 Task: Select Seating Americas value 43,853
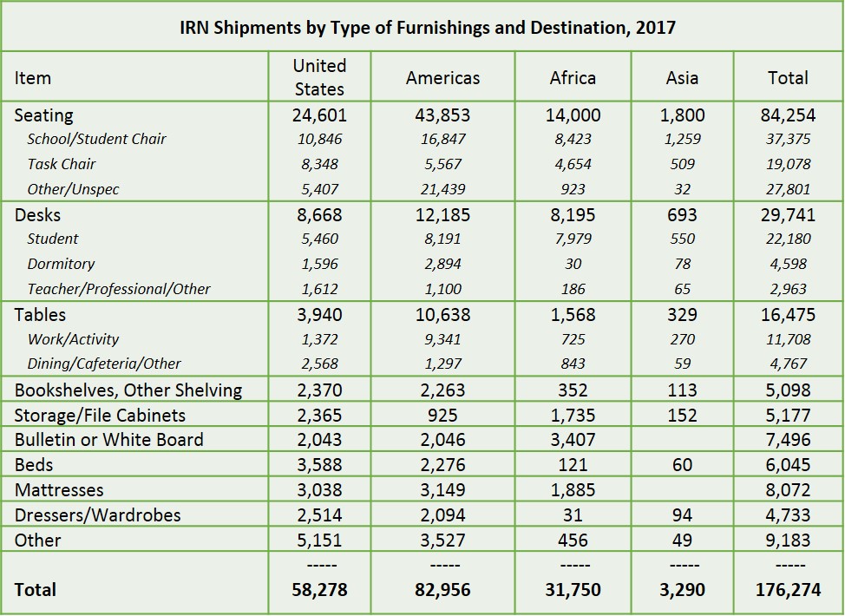click(442, 115)
